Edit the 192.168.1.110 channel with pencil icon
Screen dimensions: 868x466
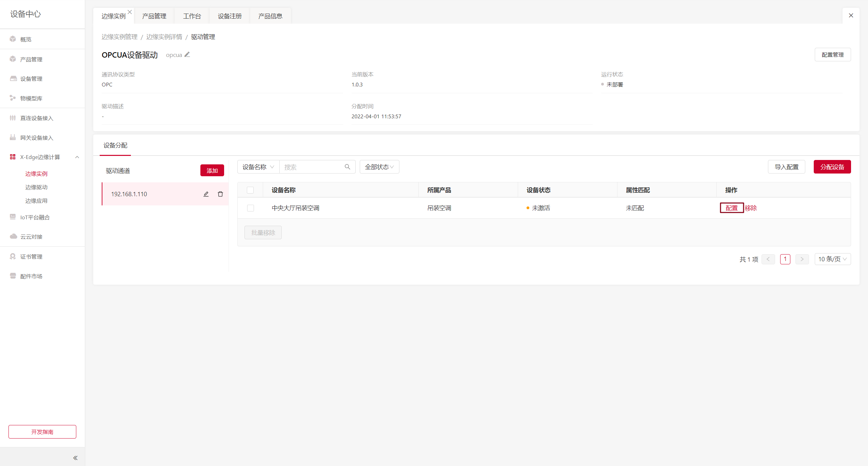pyautogui.click(x=206, y=194)
